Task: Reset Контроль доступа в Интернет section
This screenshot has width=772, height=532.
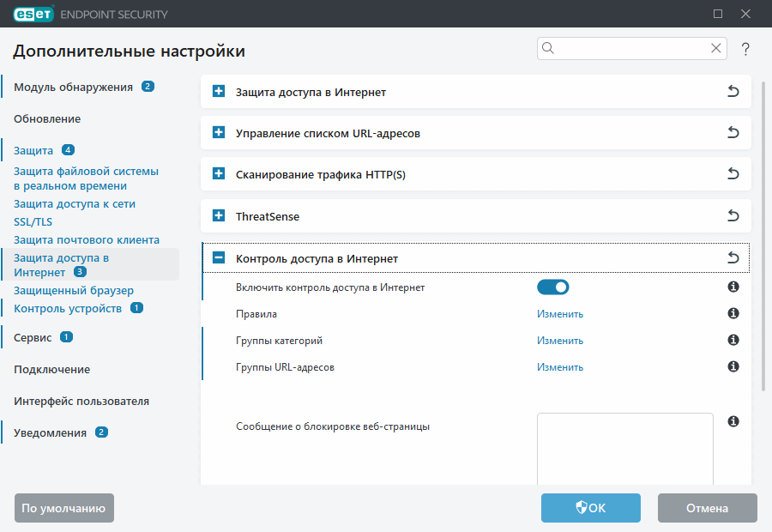Action: pyautogui.click(x=733, y=257)
